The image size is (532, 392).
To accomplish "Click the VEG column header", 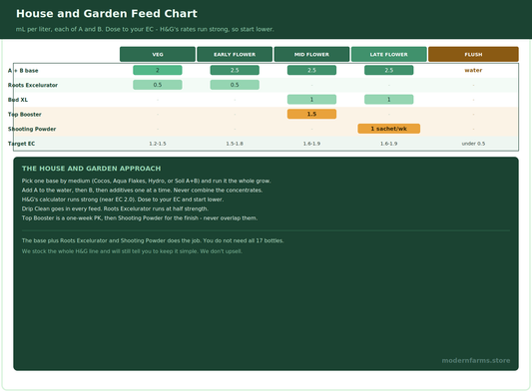I will (x=158, y=54).
